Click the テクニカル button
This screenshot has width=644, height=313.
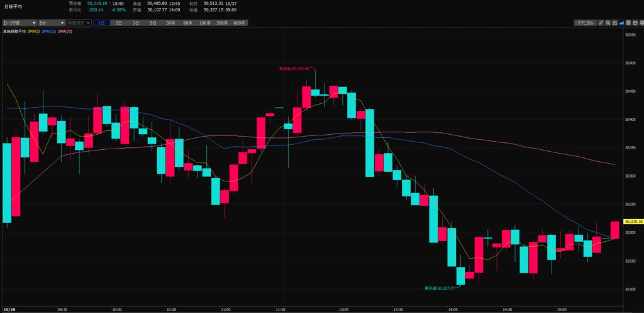[x=584, y=23]
